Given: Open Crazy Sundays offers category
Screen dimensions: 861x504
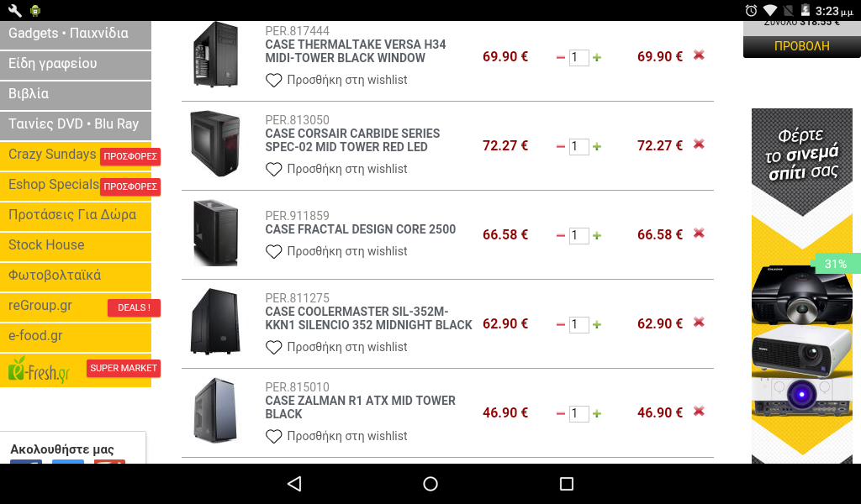Looking at the screenshot, I should [76, 155].
